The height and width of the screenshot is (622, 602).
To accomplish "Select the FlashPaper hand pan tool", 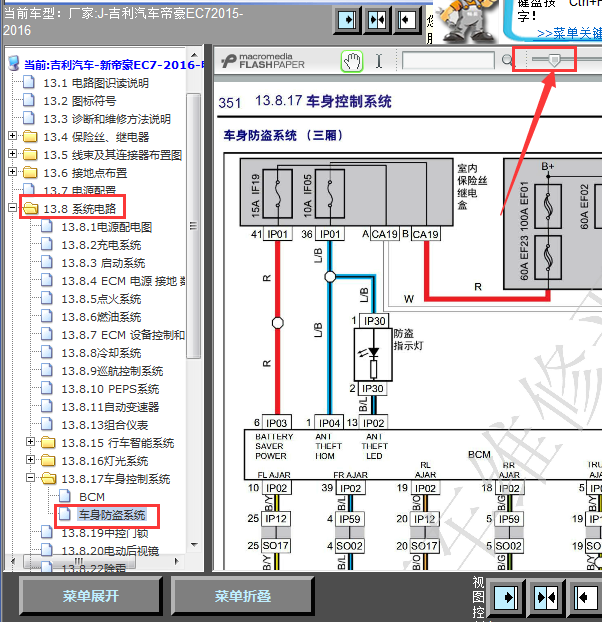I will (352, 61).
